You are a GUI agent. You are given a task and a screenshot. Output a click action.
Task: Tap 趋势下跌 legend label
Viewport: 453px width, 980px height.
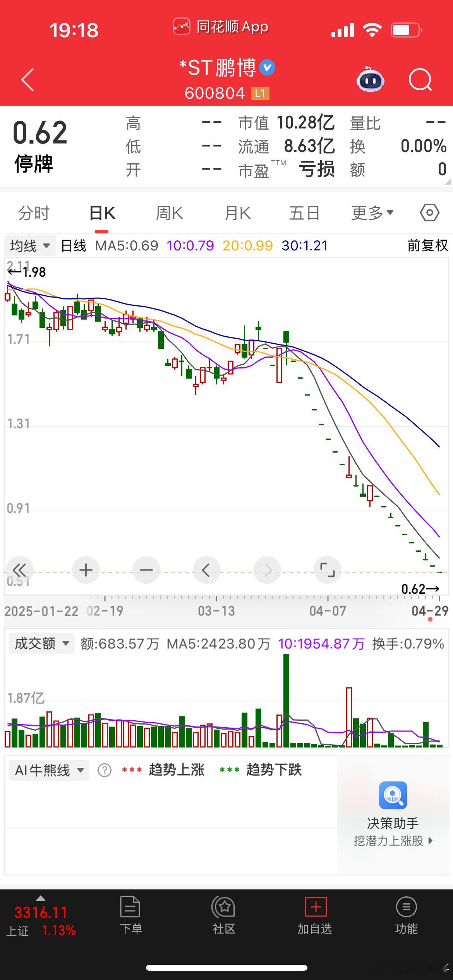274,770
